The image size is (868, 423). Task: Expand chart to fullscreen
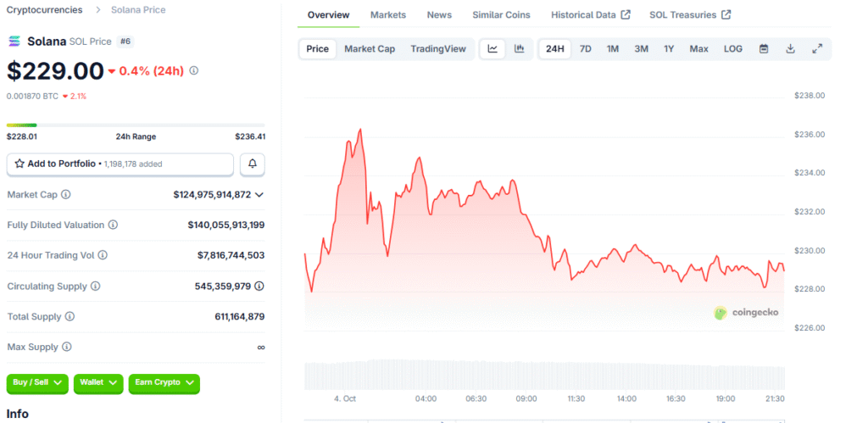817,49
